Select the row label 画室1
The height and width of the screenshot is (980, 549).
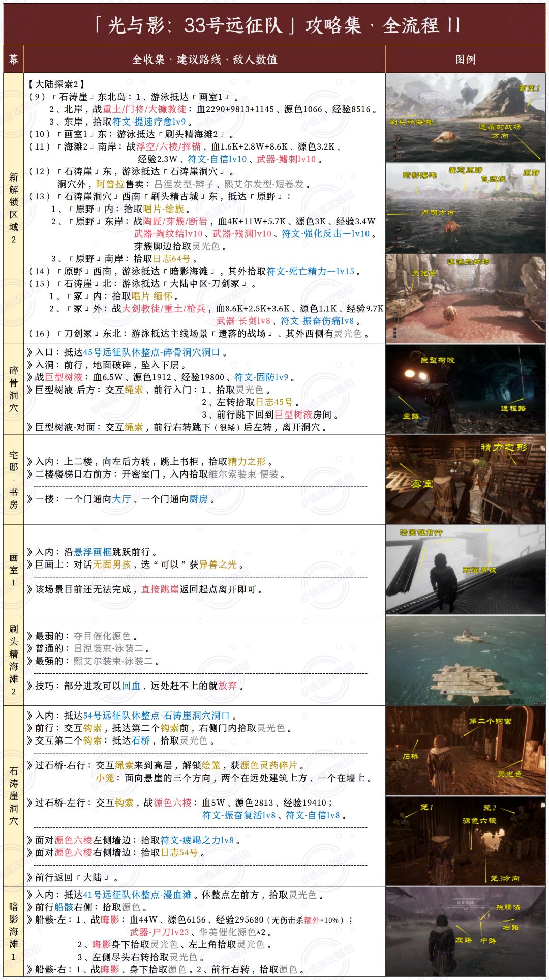tap(13, 570)
